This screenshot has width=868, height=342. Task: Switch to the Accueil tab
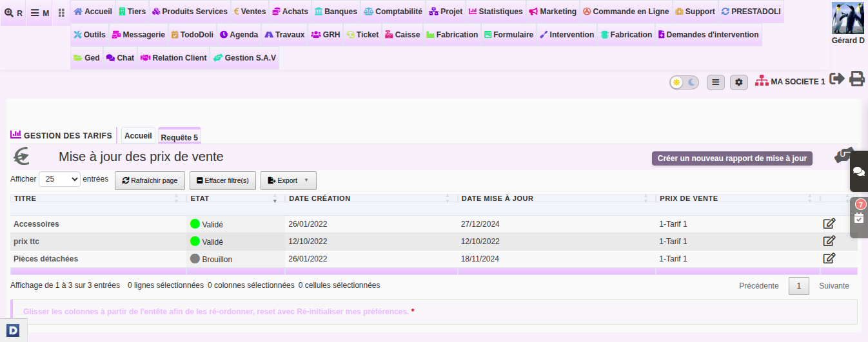138,136
